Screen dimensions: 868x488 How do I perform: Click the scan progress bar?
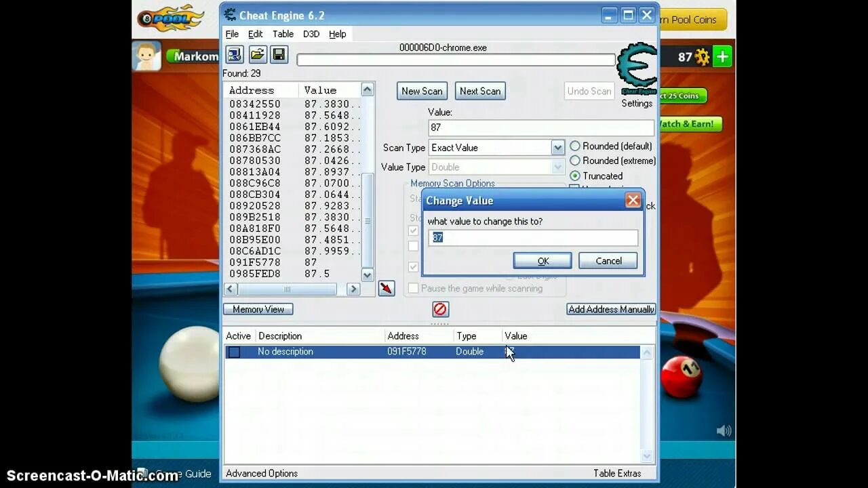(x=456, y=60)
